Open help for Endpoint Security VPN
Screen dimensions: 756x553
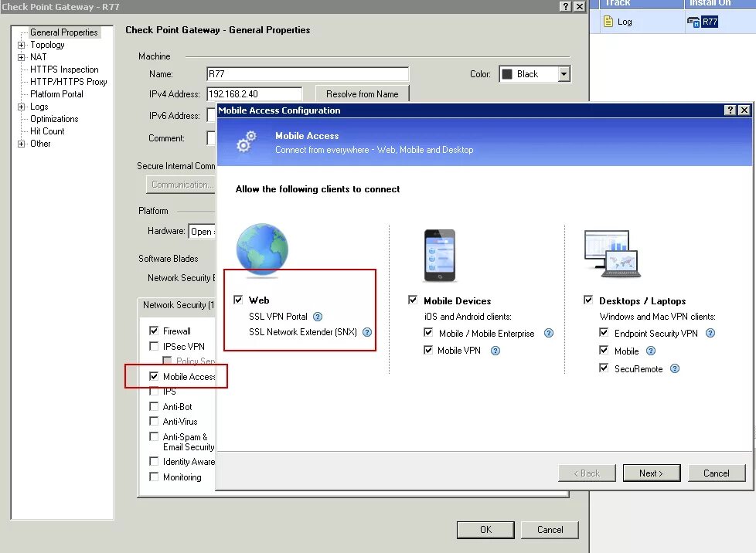(710, 333)
